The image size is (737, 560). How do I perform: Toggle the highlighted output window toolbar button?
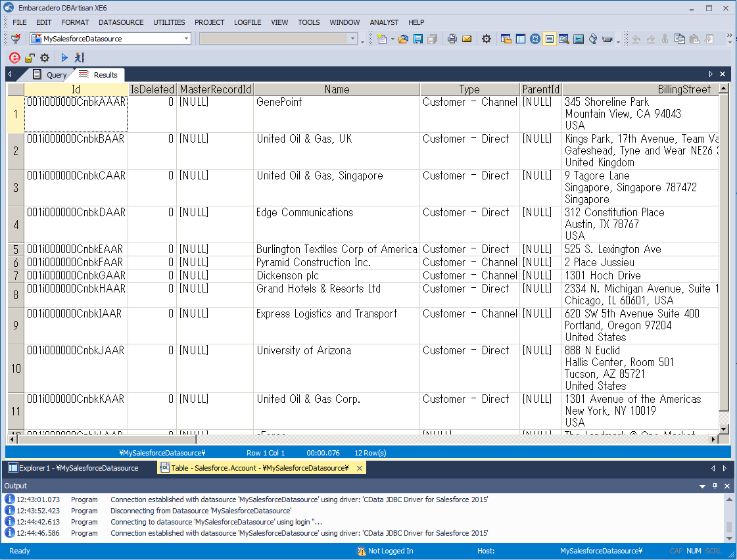click(x=550, y=39)
